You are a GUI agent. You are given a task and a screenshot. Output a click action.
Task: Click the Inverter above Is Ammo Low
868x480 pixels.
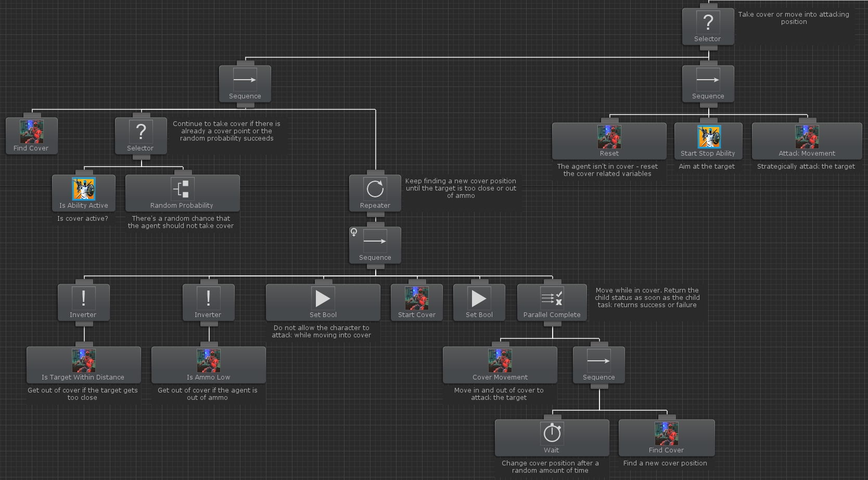208,302
